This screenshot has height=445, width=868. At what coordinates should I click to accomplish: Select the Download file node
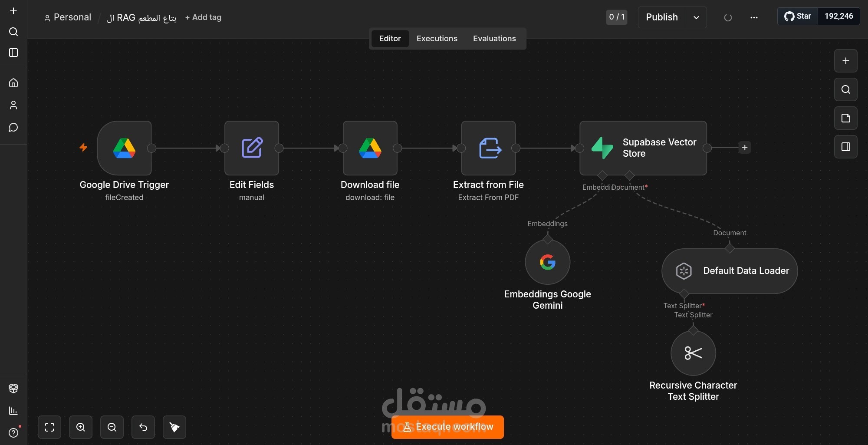[370, 148]
